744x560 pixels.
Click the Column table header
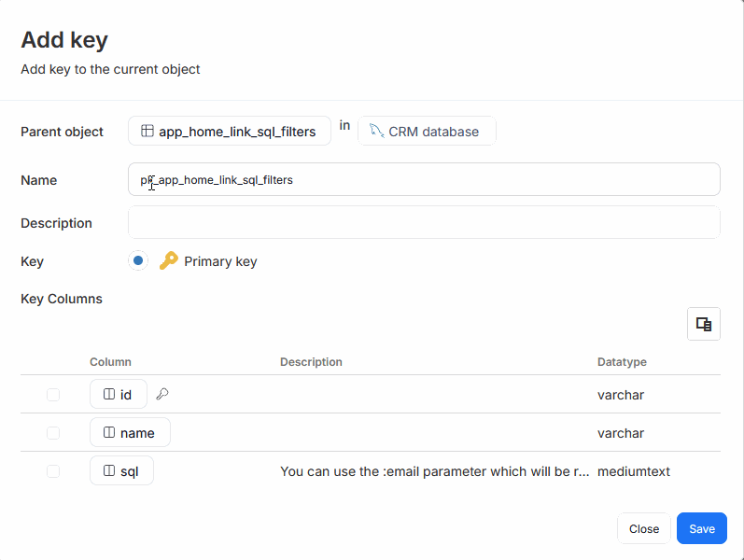[x=110, y=362]
